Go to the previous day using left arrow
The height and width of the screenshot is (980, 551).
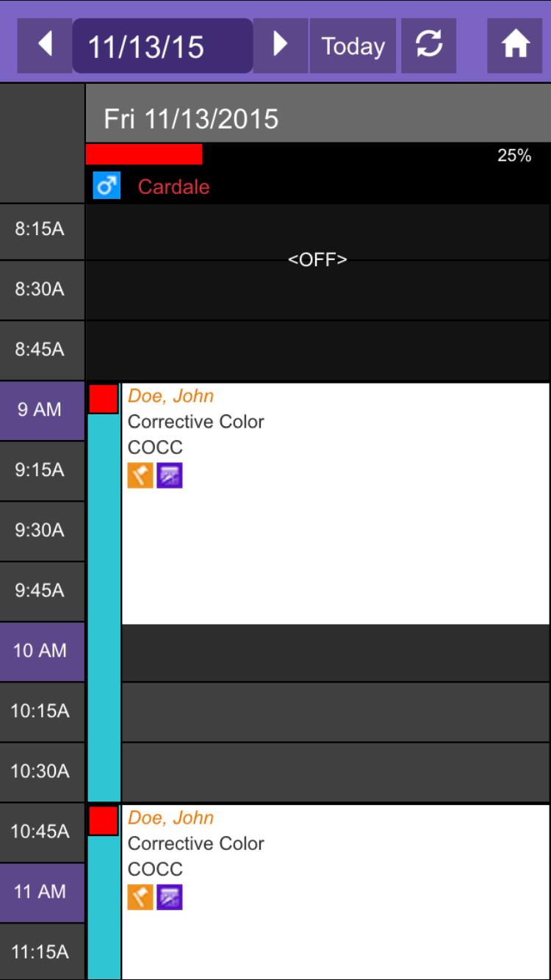tap(45, 46)
